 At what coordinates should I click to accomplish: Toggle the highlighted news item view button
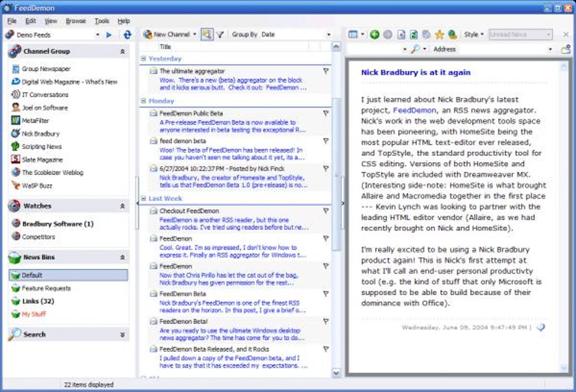(207, 34)
